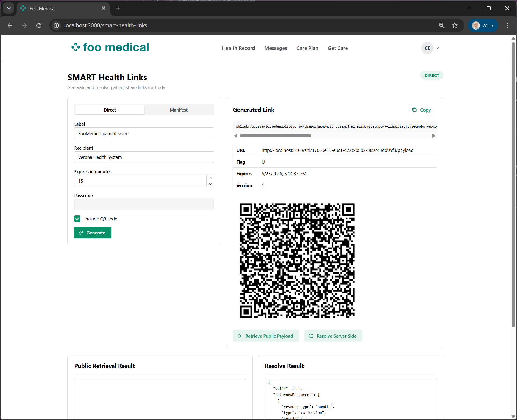517x420 pixels.
Task: Open the Get Care menu
Action: [338, 48]
